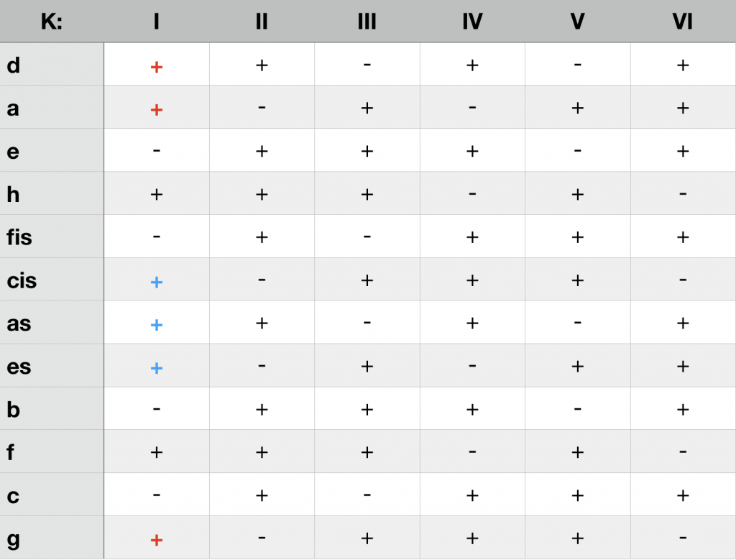Click the row header b
This screenshot has height=560, width=736.
(x=13, y=410)
